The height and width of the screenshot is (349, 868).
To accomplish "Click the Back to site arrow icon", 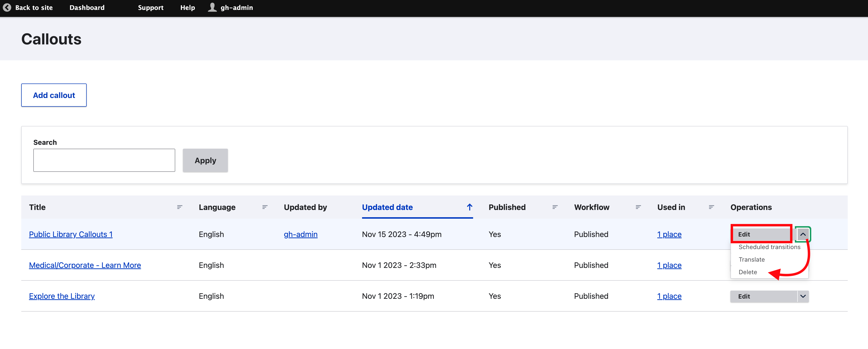I will [7, 7].
